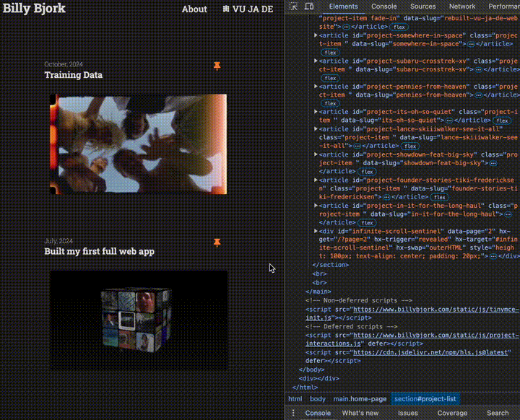520x420 pixels.
Task: Switch to the Network tab
Action: point(462,6)
